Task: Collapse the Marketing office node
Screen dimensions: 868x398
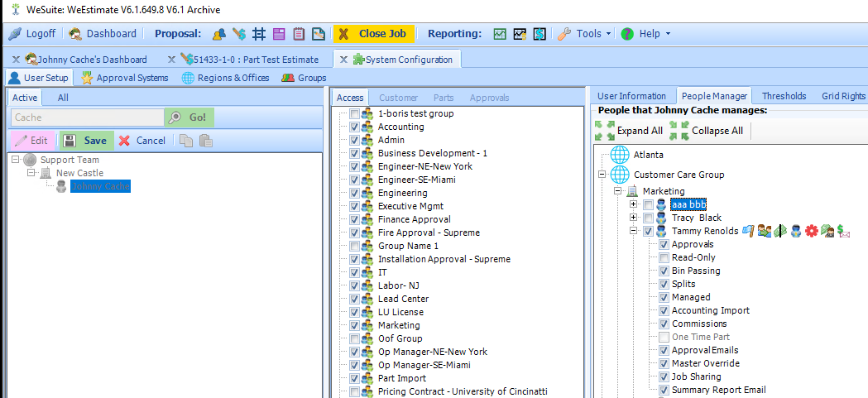Action: pos(618,191)
